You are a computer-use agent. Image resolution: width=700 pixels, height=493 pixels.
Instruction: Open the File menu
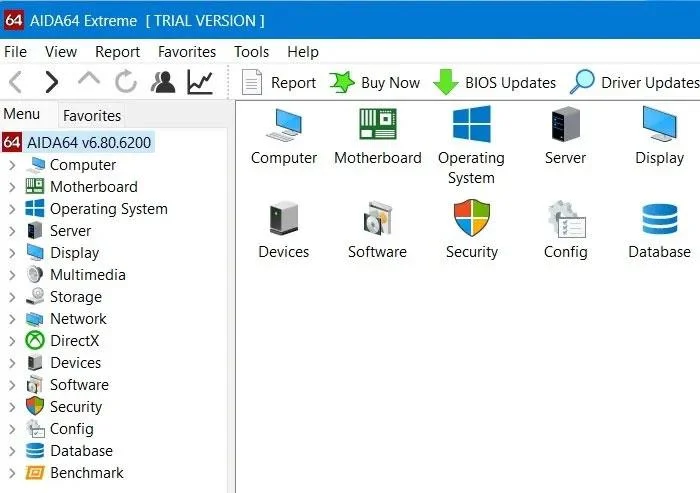[16, 52]
